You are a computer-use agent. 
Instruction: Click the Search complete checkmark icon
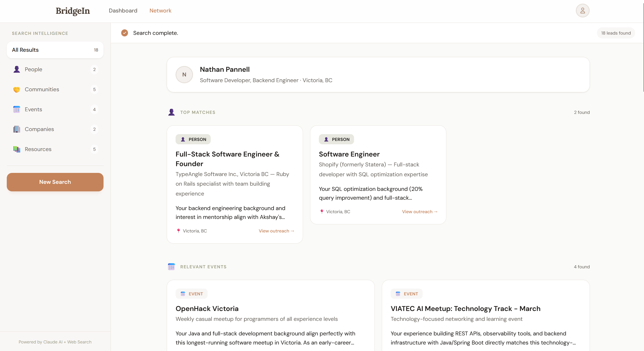tap(125, 33)
